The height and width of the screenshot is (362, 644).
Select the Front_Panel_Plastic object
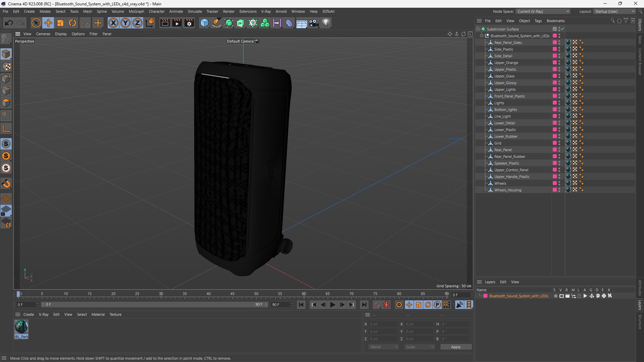point(509,96)
